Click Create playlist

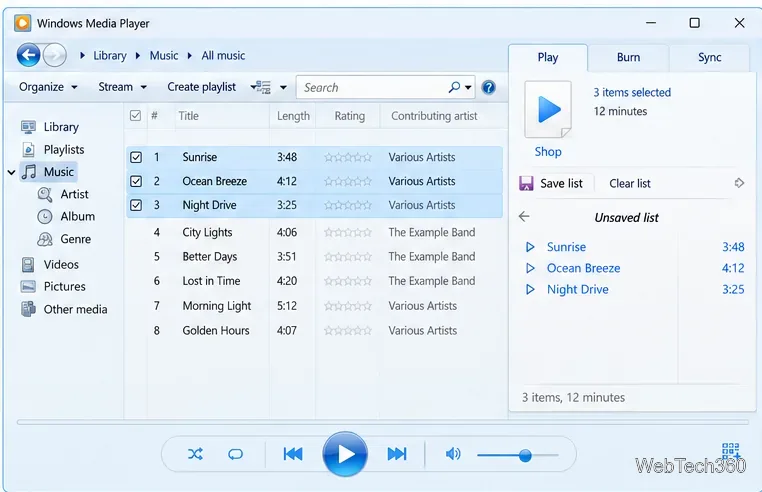click(201, 87)
